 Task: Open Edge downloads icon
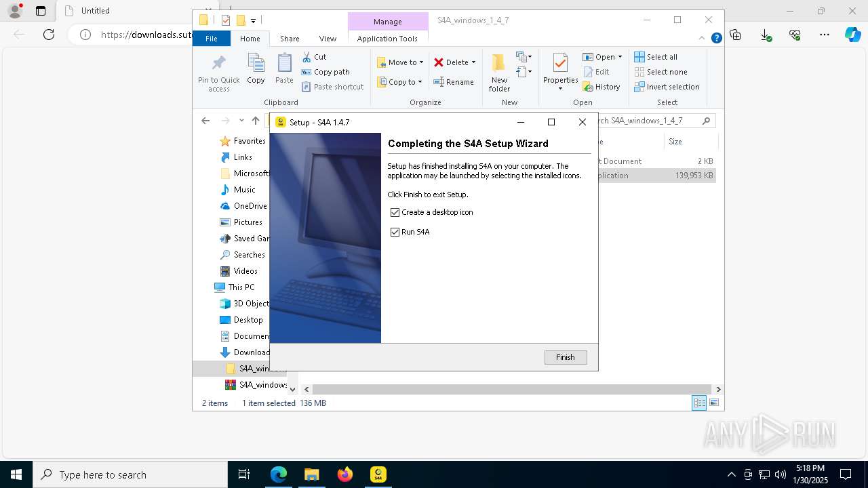[x=766, y=35]
